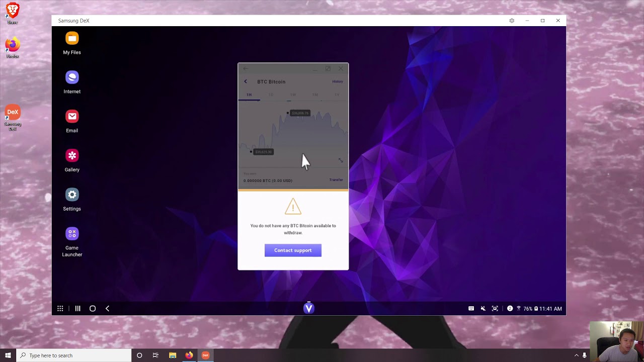Image resolution: width=644 pixels, height=362 pixels.
Task: Open Samsung DeX window settings gear
Action: click(512, 21)
